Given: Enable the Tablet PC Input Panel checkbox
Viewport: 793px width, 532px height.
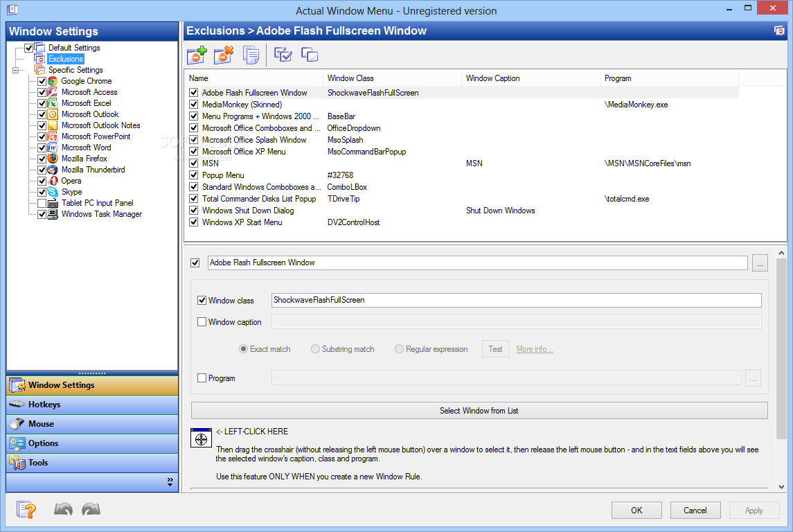Looking at the screenshot, I should click(42, 203).
